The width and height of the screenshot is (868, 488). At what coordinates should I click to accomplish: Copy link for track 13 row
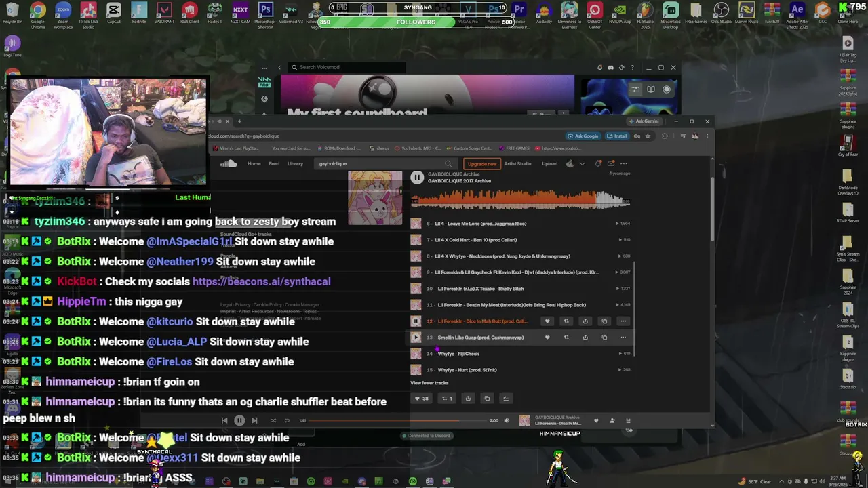(604, 338)
